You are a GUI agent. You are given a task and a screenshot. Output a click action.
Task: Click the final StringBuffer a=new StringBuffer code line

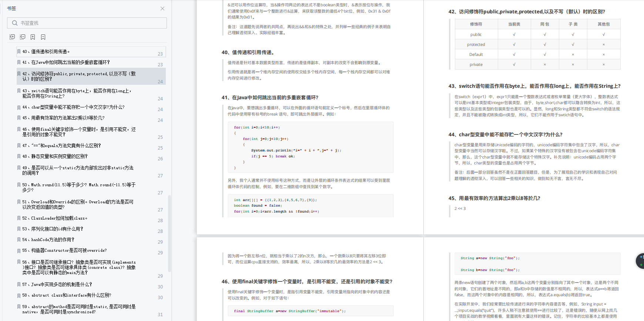pos(290,311)
